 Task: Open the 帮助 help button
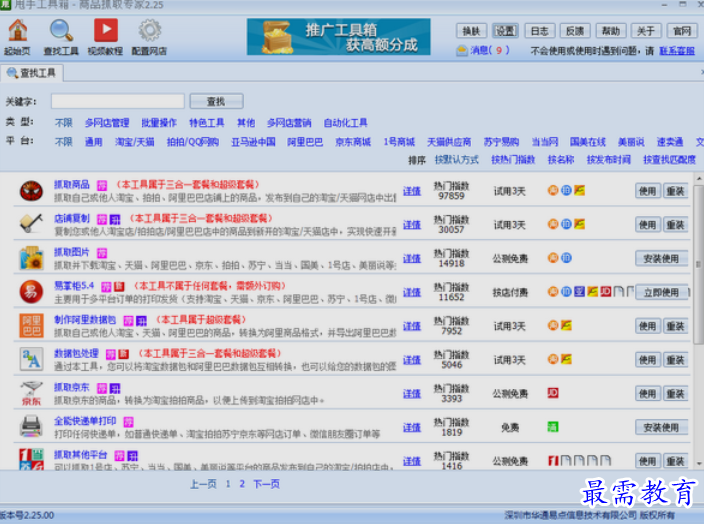(x=611, y=31)
